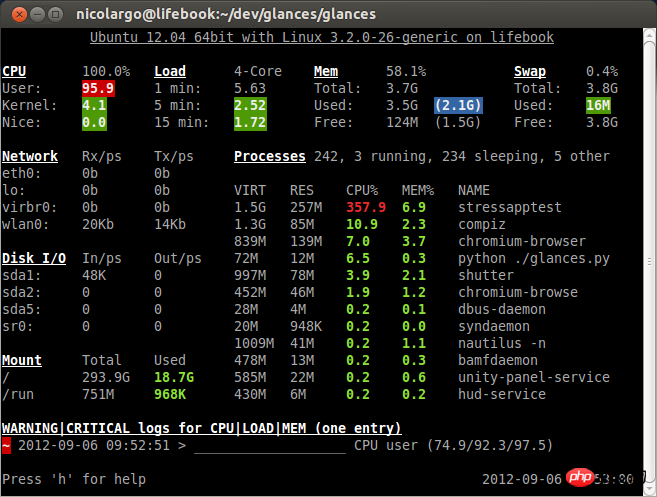Select the wlan0 14Kb transmit rate

point(170,224)
